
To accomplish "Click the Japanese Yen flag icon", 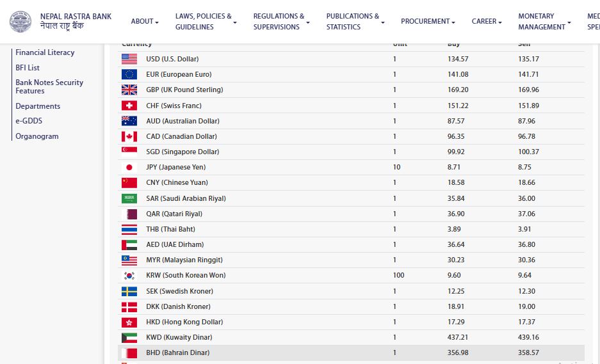I will (x=129, y=167).
